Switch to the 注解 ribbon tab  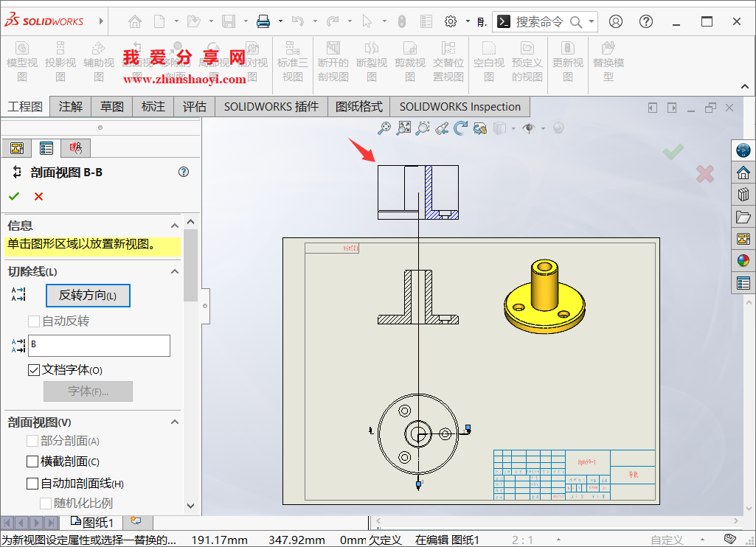click(70, 106)
